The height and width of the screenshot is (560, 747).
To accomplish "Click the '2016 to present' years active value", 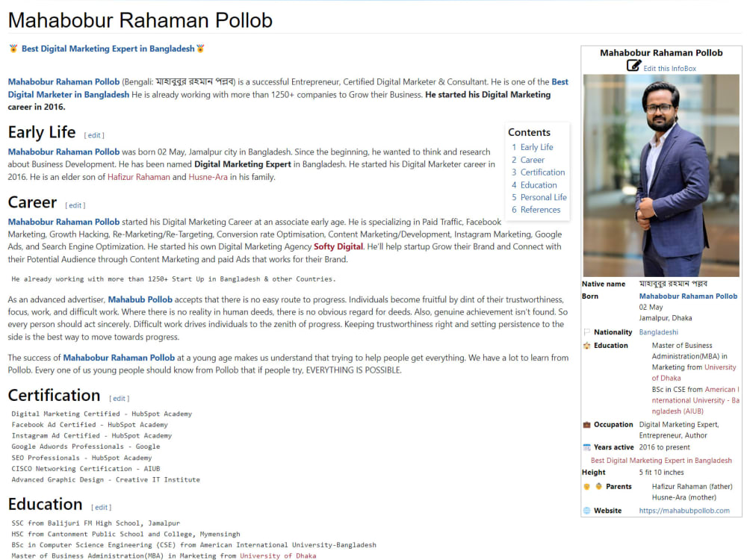I will pos(664,447).
